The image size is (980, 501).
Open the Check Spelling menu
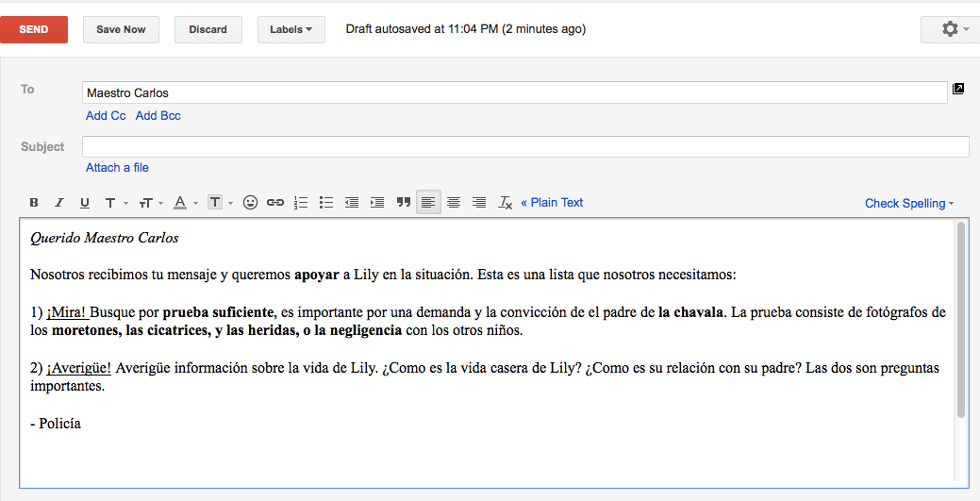point(908,203)
